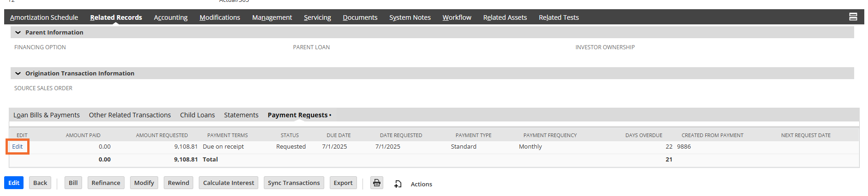868x196 pixels.
Task: Click the Refinance button
Action: coord(106,183)
